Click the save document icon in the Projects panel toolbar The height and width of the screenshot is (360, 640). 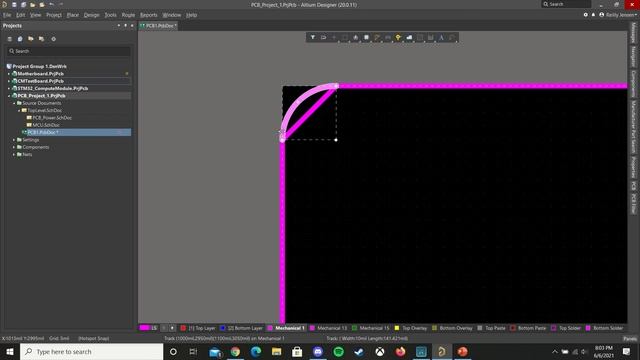[20, 39]
